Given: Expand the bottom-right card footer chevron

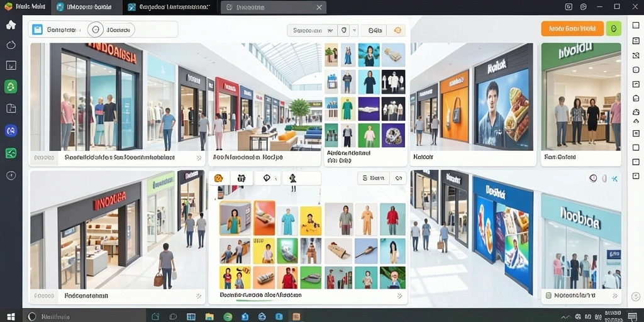Looking at the screenshot, I should (x=615, y=296).
